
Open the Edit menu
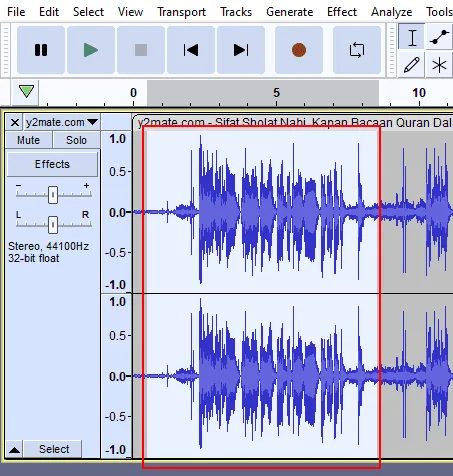pyautogui.click(x=49, y=12)
